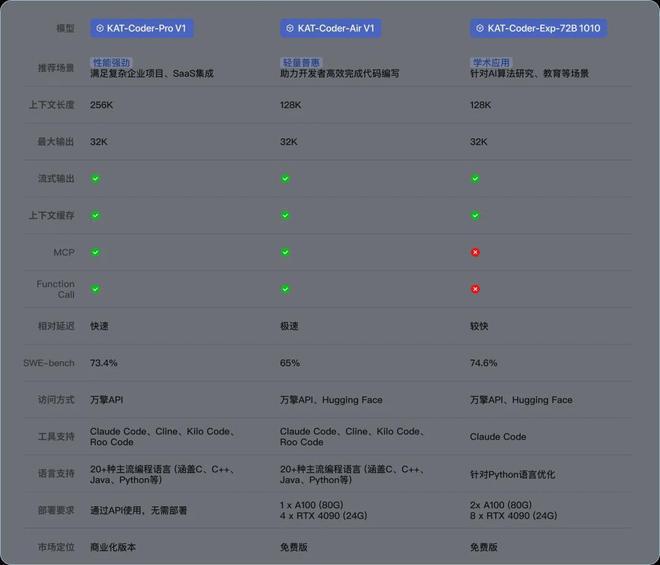Click the 针对AI算法研究、教育等场景 description
The height and width of the screenshot is (565, 660).
(529, 74)
